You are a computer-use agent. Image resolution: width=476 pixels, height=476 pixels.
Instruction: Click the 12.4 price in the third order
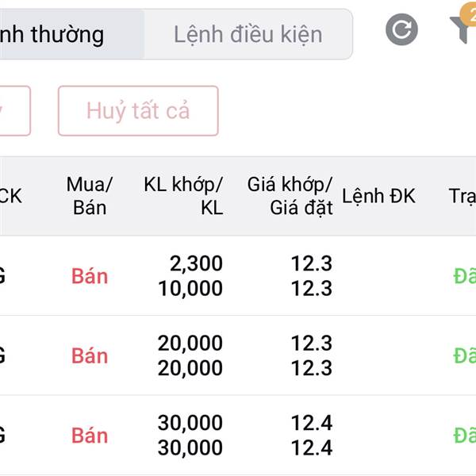click(x=312, y=423)
